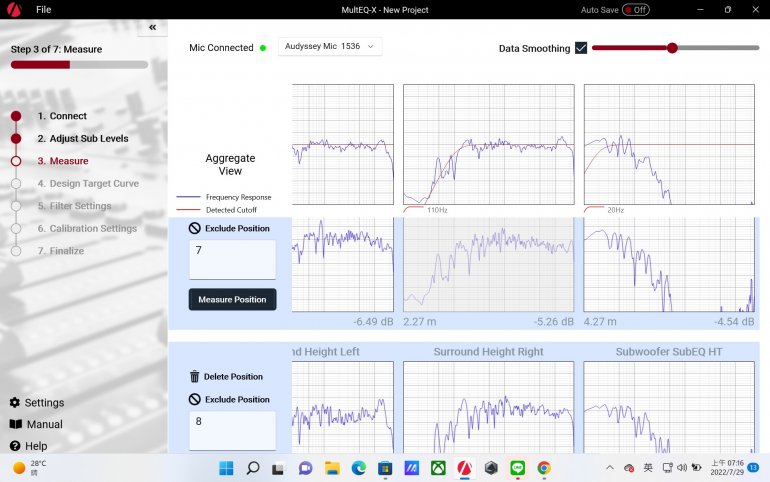
Task: Toggle the Auto Save switch
Action: (x=635, y=10)
